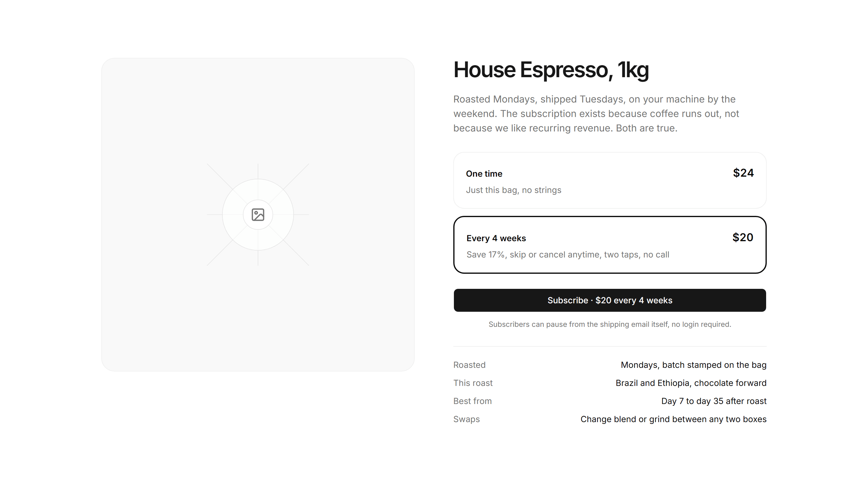Select the Every 4 weeks subscription option
This screenshot has width=868, height=483.
pos(609,245)
